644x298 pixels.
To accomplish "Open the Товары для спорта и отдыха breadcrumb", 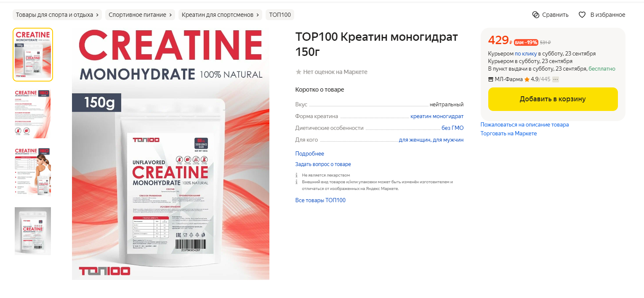I will click(x=57, y=15).
